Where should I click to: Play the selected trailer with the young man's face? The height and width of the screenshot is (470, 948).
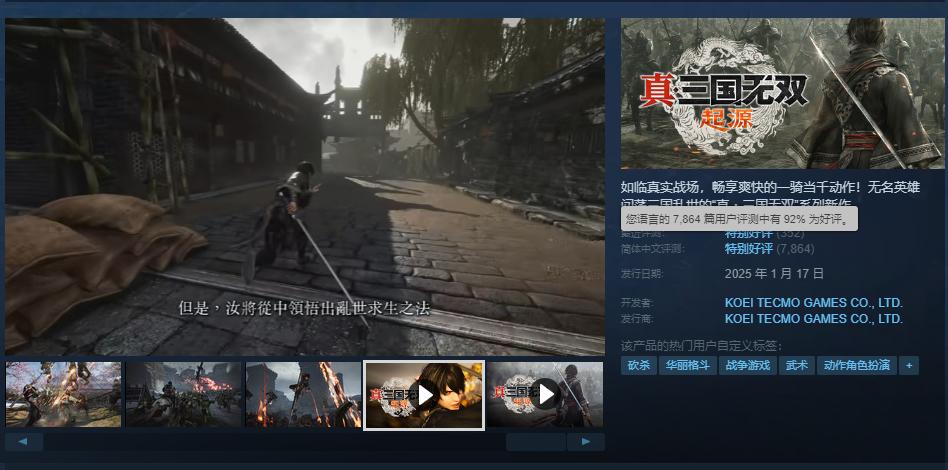424,394
